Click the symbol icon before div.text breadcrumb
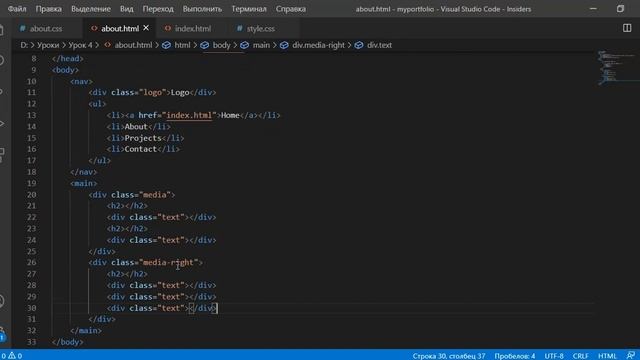 click(359, 45)
